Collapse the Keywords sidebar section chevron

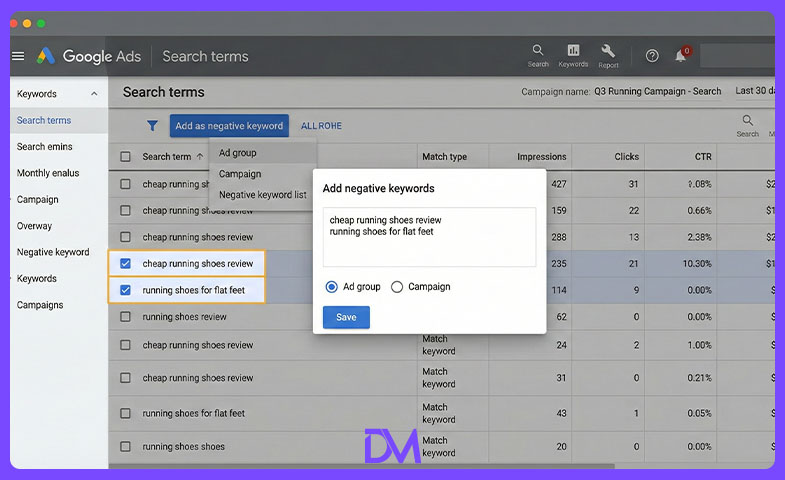coord(94,94)
